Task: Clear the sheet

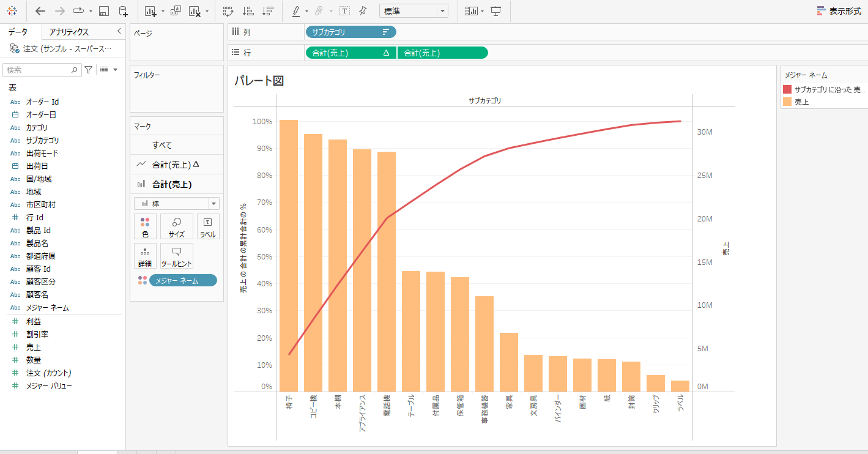Action: [x=195, y=11]
